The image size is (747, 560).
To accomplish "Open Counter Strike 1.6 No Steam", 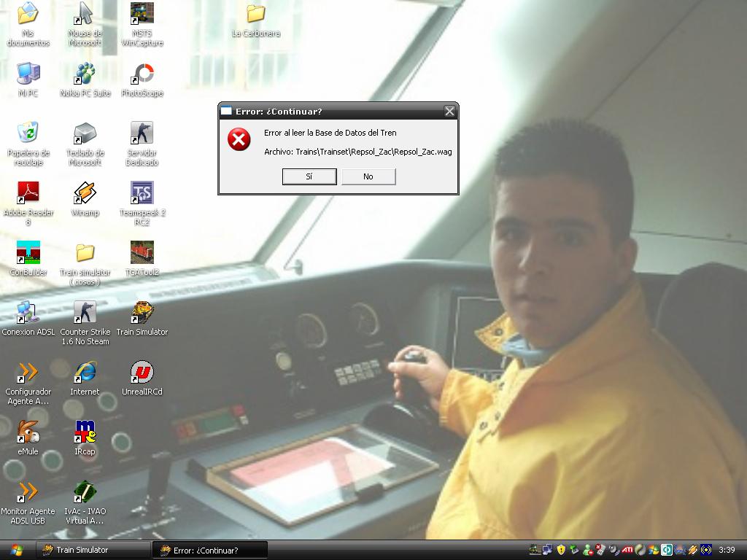I will 85,314.
